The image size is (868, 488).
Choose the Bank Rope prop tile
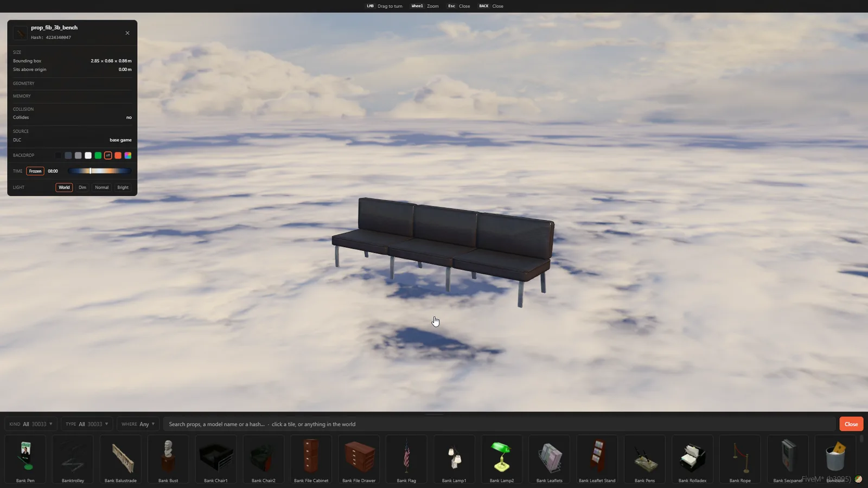(x=741, y=459)
